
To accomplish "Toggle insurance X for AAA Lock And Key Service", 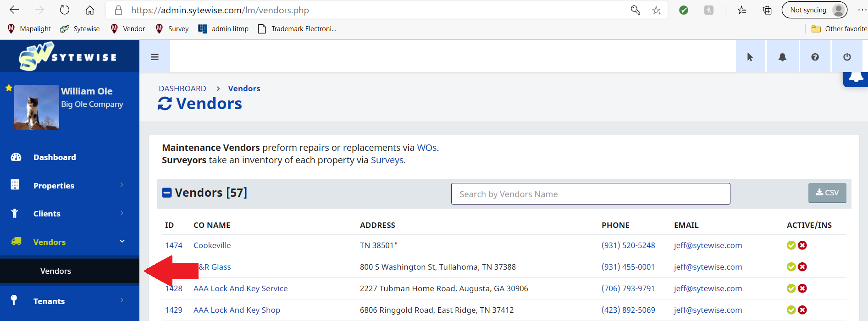I will 802,288.
